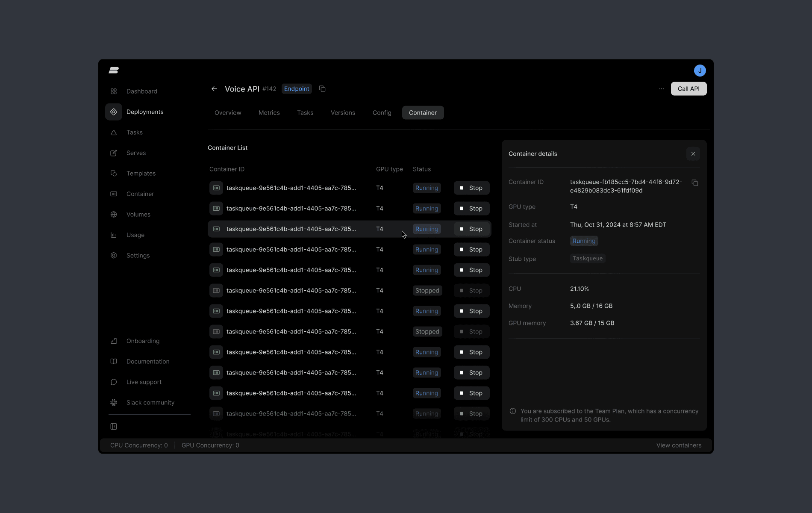Click the Team Plan concurrency limit notice text
This screenshot has height=513, width=812.
[x=609, y=416]
